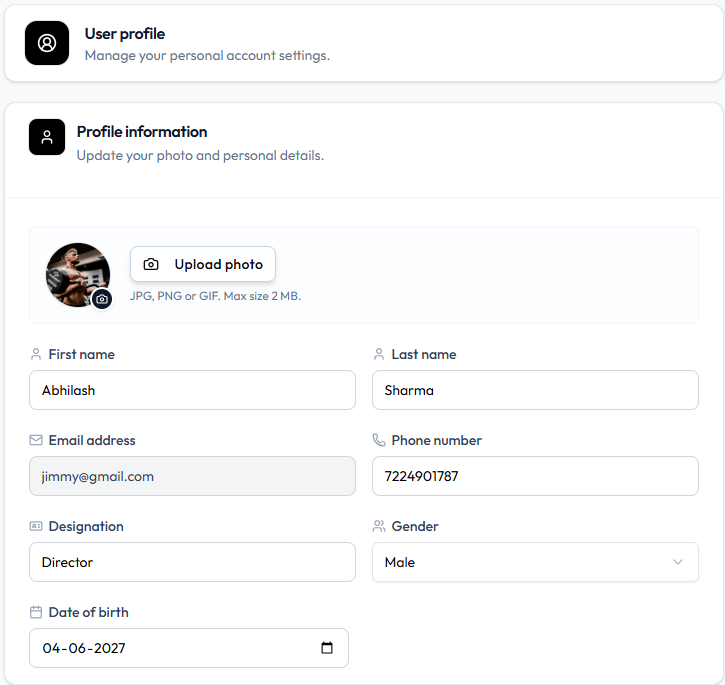Click the ID card icon beside Designation
Image resolution: width=725 pixels, height=685 pixels.
pyautogui.click(x=36, y=526)
